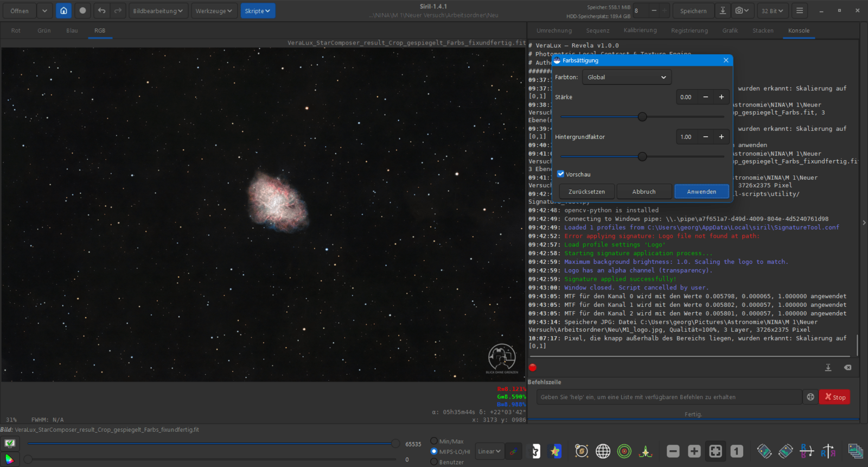Switch to the Stacken tab
Image resolution: width=868 pixels, height=467 pixels.
[x=763, y=31]
